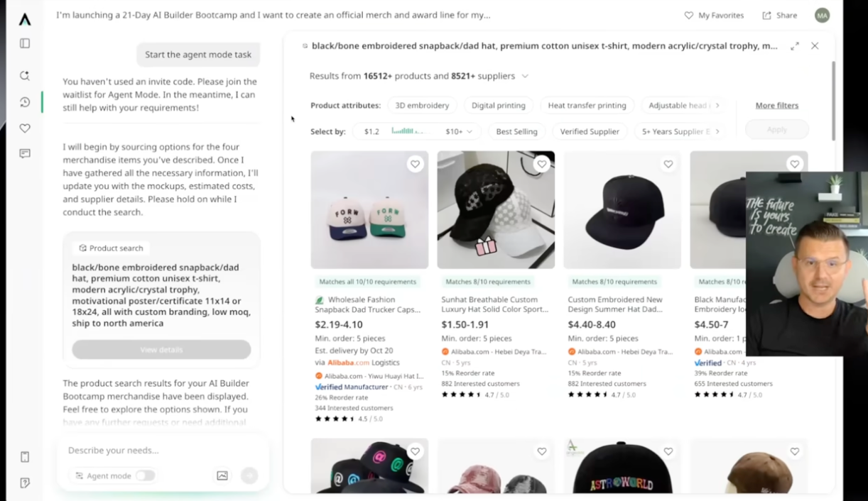Start a new search with the refresh icon
The height and width of the screenshot is (501, 868).
pyautogui.click(x=24, y=75)
